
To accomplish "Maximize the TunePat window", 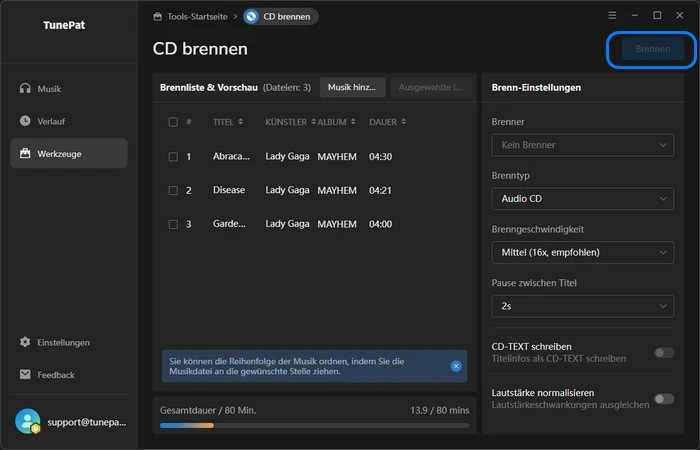I will tap(657, 16).
